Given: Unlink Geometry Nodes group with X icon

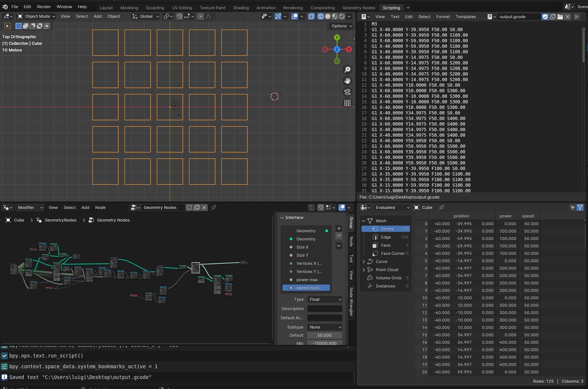Looking at the screenshot, I should pyautogui.click(x=204, y=207).
